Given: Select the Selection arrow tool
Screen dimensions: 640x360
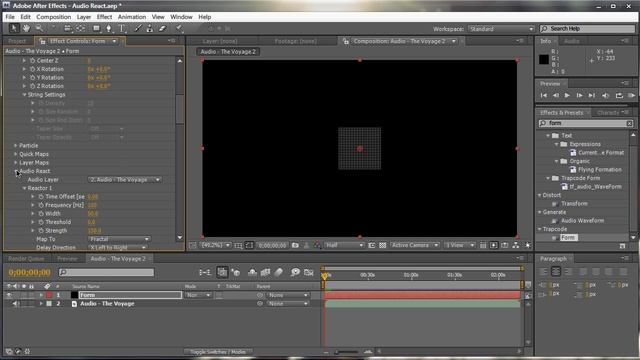Looking at the screenshot, I should click(14, 28).
